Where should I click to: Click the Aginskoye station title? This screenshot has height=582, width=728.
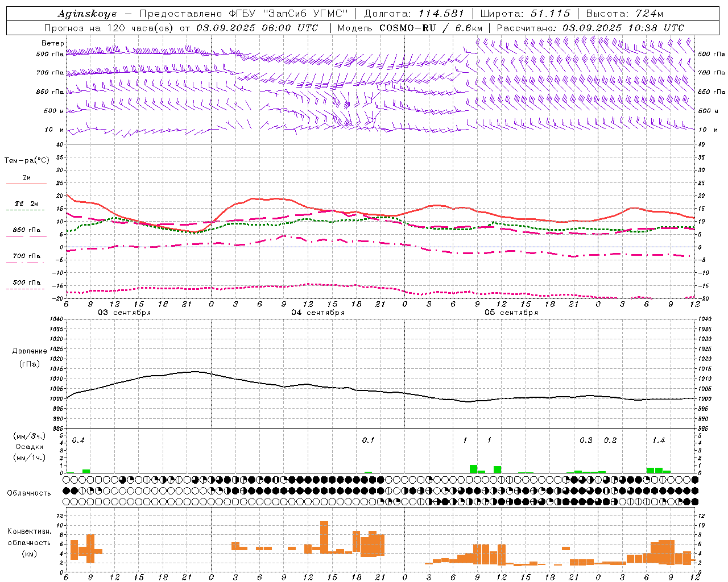tap(87, 14)
